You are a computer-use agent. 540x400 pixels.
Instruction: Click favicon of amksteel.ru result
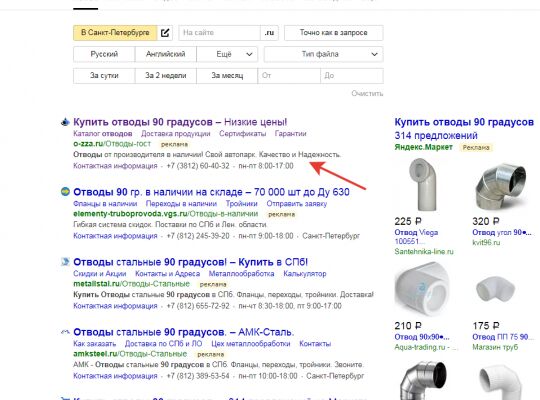[x=65, y=332]
